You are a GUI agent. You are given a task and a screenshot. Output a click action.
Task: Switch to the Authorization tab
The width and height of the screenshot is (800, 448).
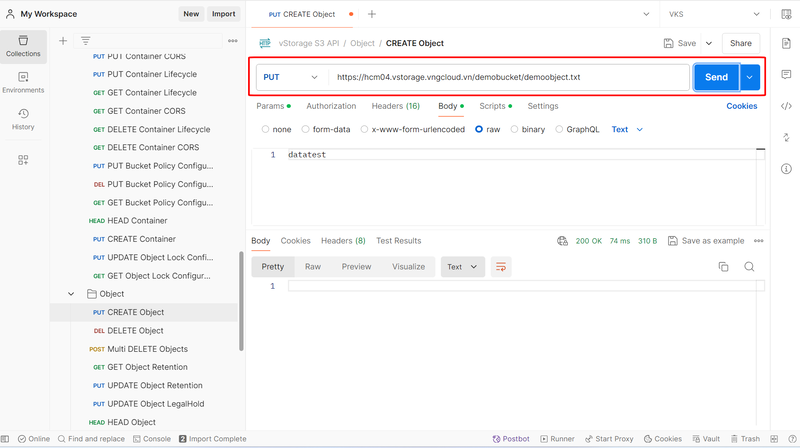[x=331, y=106]
